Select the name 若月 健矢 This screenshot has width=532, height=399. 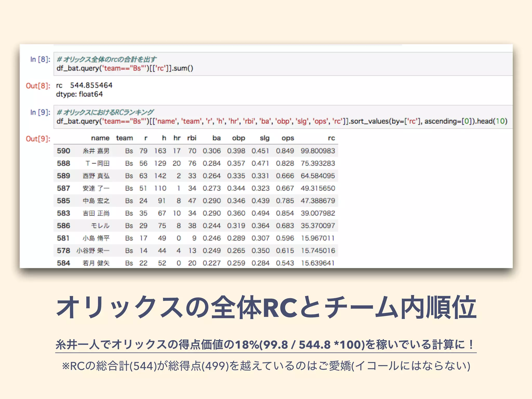click(96, 263)
